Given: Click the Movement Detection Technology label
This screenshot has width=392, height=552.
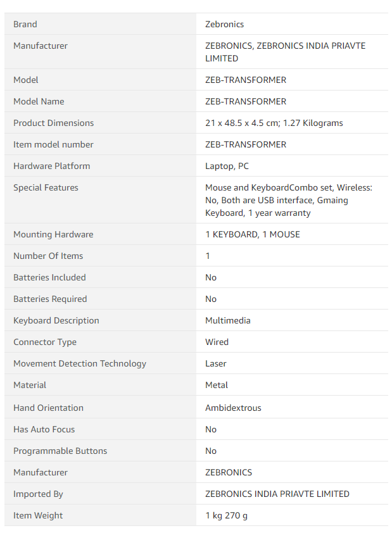Looking at the screenshot, I should click(x=80, y=363).
